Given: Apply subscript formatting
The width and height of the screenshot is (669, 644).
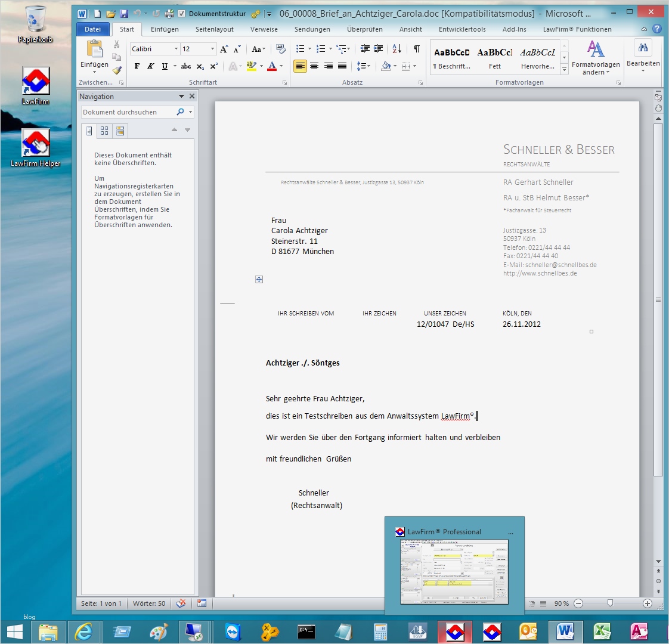Looking at the screenshot, I should (201, 66).
